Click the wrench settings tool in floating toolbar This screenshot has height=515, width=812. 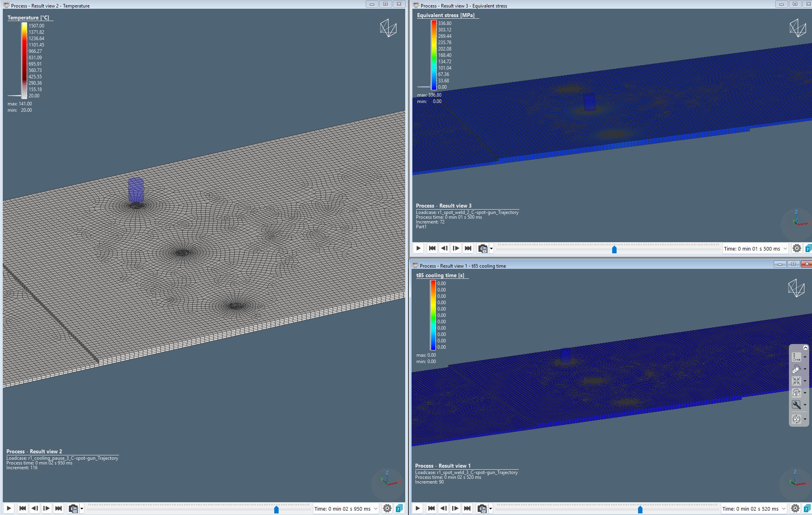pos(796,405)
